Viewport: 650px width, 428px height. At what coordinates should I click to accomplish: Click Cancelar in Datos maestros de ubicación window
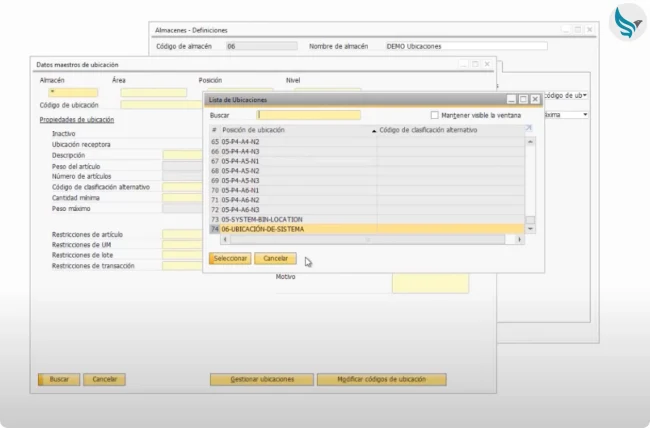coord(104,379)
